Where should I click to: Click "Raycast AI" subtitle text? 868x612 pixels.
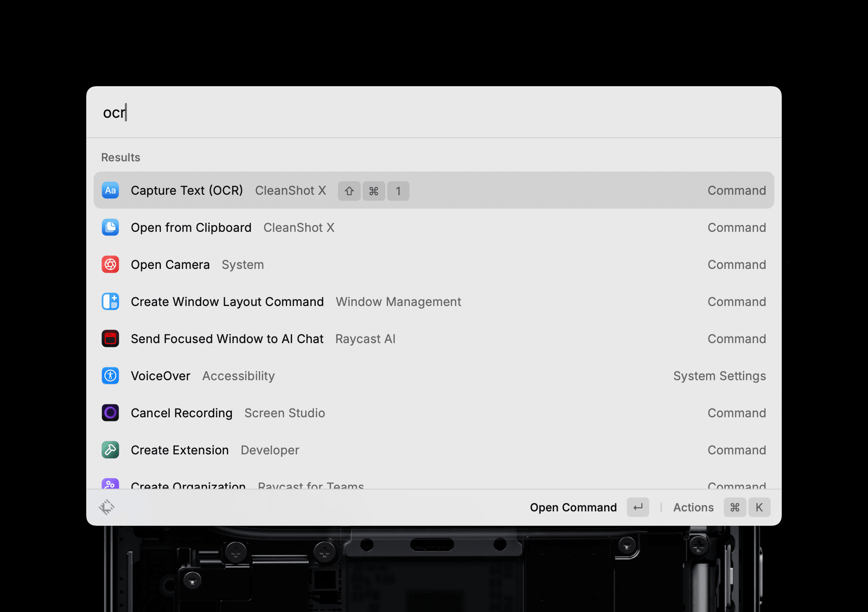(x=365, y=339)
